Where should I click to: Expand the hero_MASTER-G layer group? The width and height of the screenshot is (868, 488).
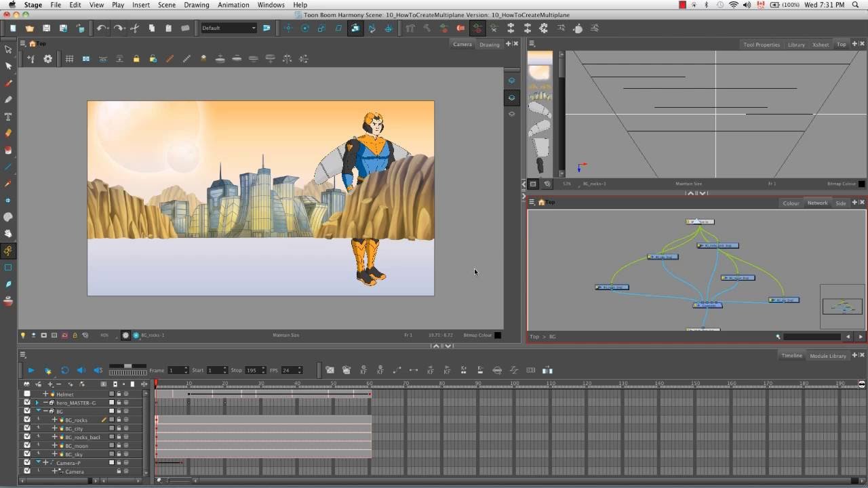[37, 403]
